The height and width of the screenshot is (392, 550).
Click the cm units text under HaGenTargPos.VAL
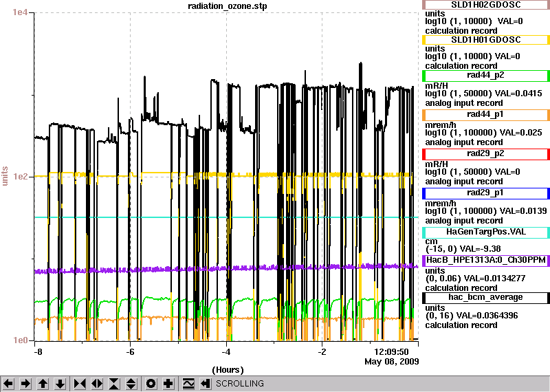[431, 241]
